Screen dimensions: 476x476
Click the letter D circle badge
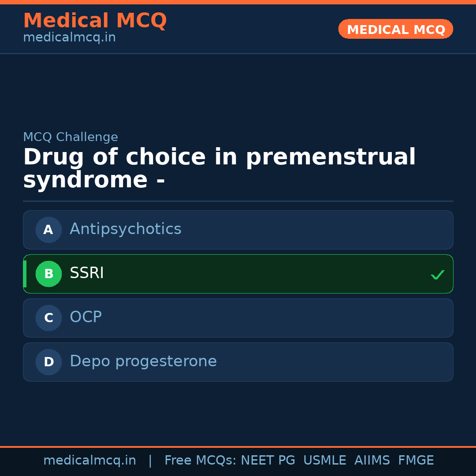[48, 362]
